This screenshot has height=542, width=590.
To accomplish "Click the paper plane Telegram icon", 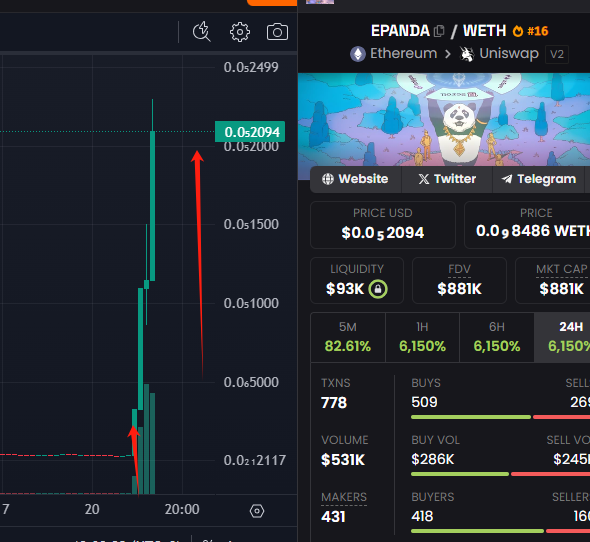I will [507, 179].
